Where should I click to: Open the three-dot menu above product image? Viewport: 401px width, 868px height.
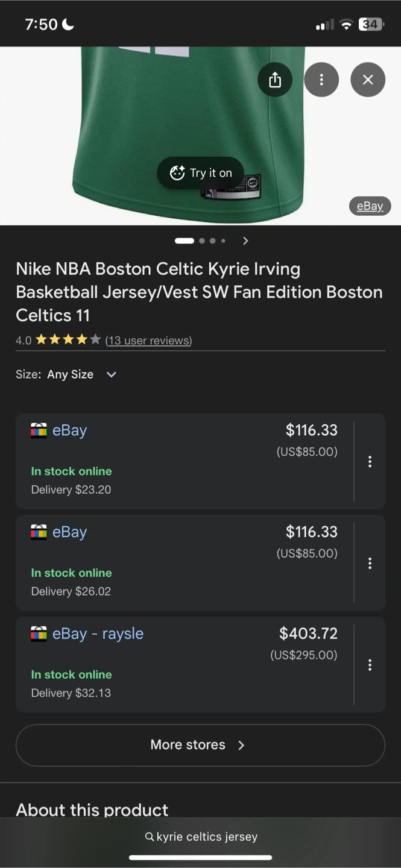click(x=321, y=80)
